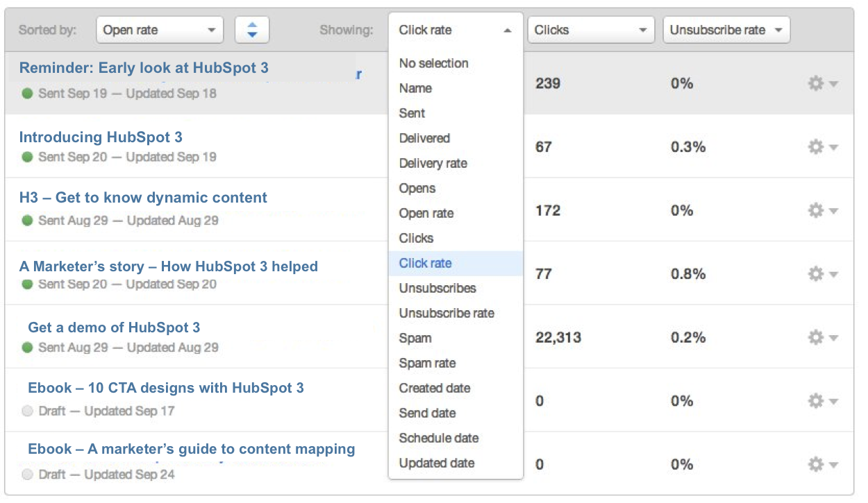
Task: Expand the Unsubscribe rate column dropdown
Action: 726,30
